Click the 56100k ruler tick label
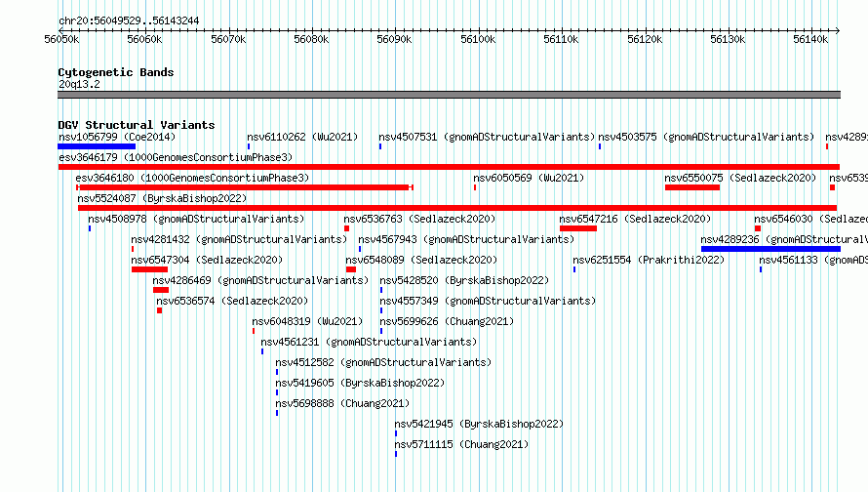The image size is (868, 492). (478, 39)
